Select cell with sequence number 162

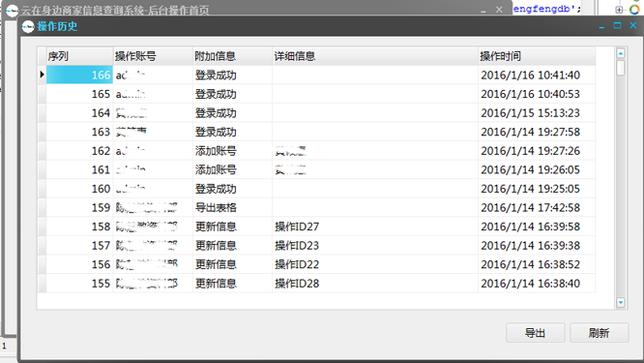(79, 151)
